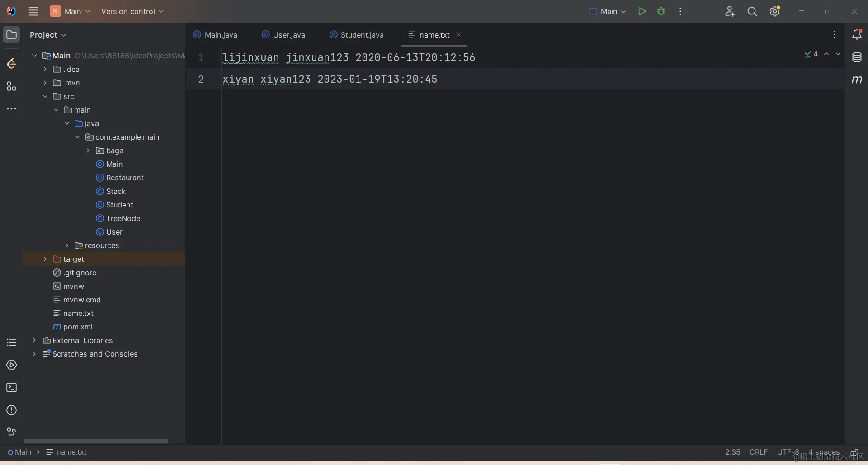The width and height of the screenshot is (868, 465).
Task: Jump to next highlighted problem
Action: pyautogui.click(x=838, y=54)
